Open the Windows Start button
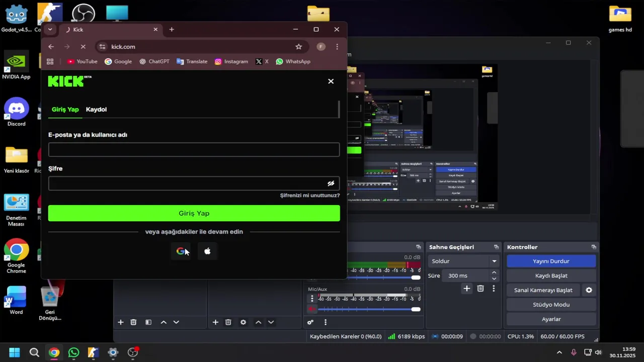 14,352
